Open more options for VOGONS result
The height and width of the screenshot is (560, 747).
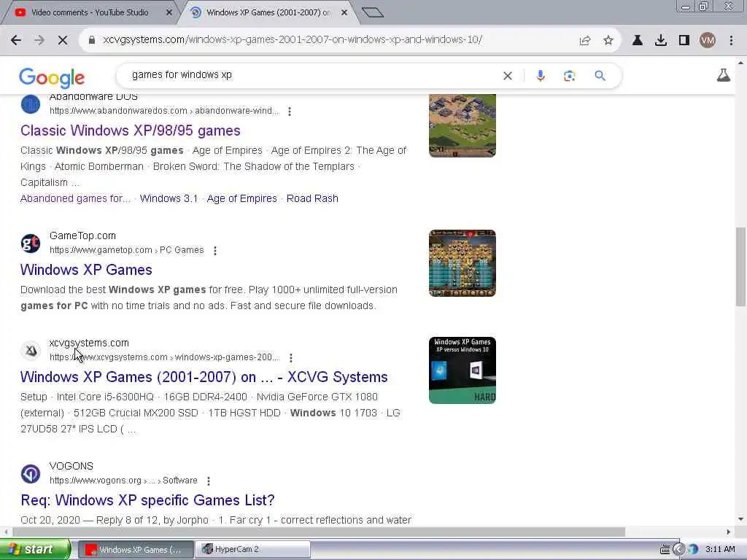coord(209,481)
